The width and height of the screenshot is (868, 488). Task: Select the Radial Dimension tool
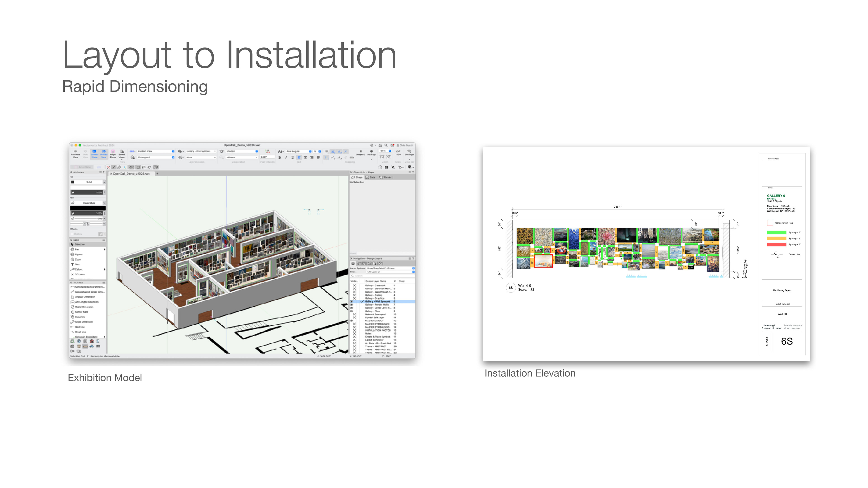88,307
